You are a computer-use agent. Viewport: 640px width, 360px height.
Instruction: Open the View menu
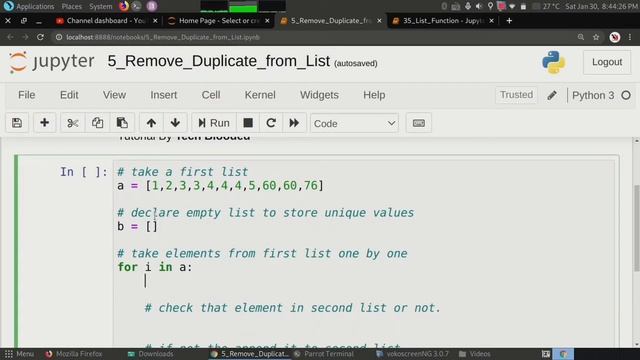click(114, 95)
